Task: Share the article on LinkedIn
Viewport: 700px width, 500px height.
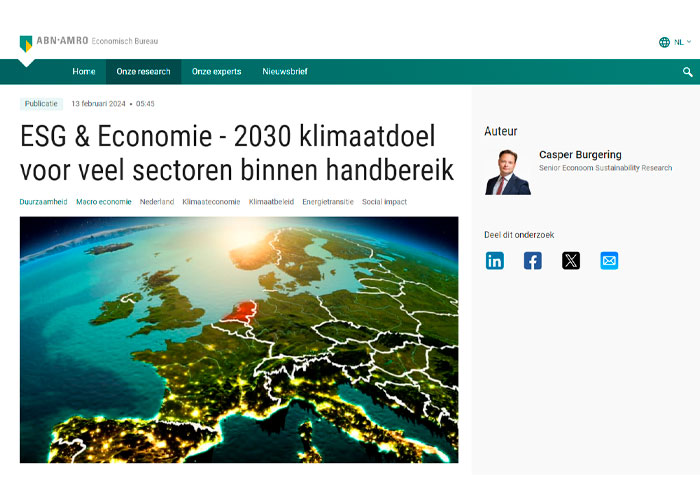Action: pos(495,261)
